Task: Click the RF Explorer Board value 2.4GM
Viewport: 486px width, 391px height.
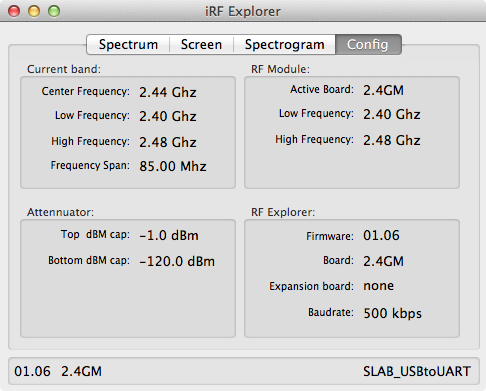Action: coord(383,261)
